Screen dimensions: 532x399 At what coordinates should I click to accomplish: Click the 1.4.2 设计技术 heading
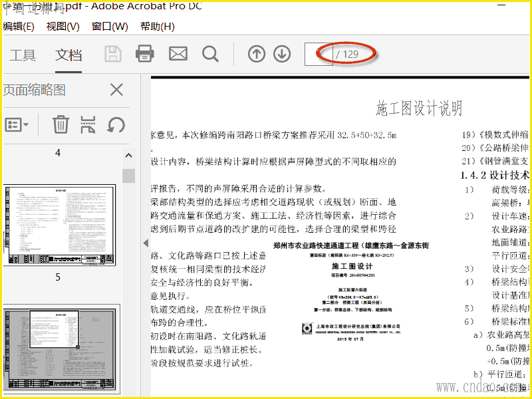[x=495, y=175]
